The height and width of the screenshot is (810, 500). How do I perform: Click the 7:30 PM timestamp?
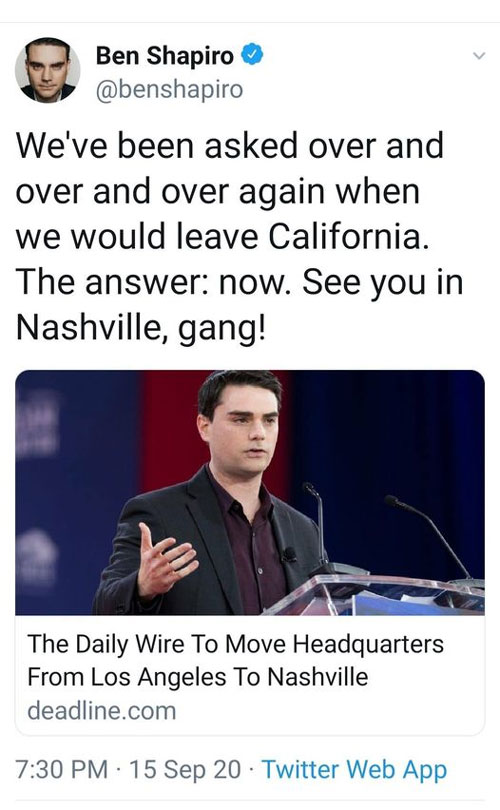(x=61, y=769)
